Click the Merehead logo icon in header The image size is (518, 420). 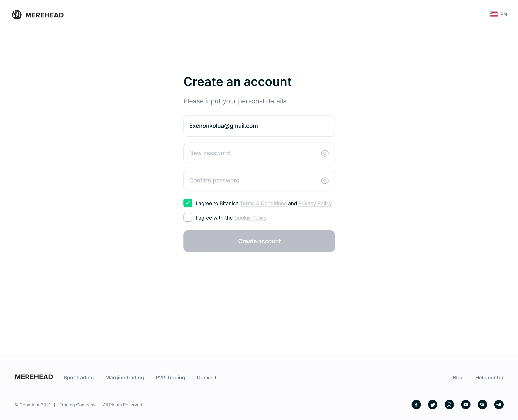(x=17, y=15)
